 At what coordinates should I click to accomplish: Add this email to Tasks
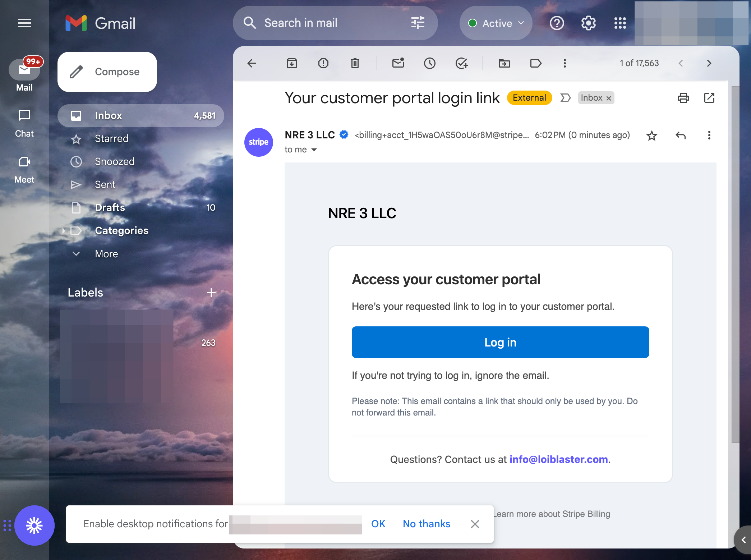pos(461,64)
